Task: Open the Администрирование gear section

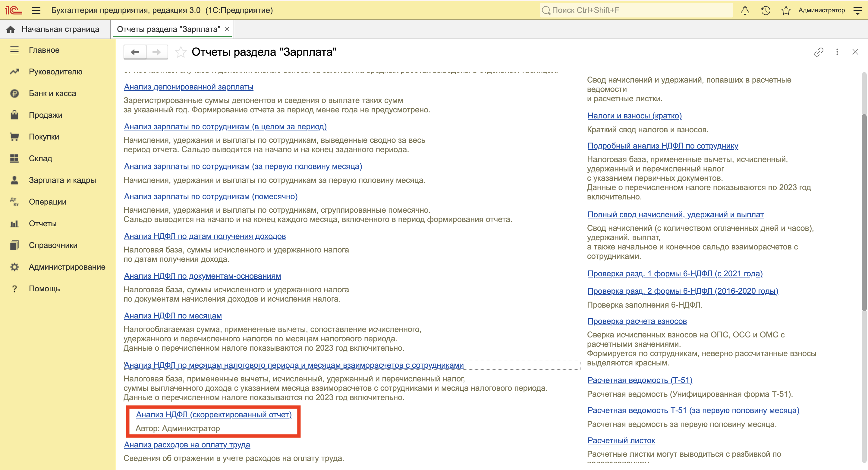Action: 67,267
